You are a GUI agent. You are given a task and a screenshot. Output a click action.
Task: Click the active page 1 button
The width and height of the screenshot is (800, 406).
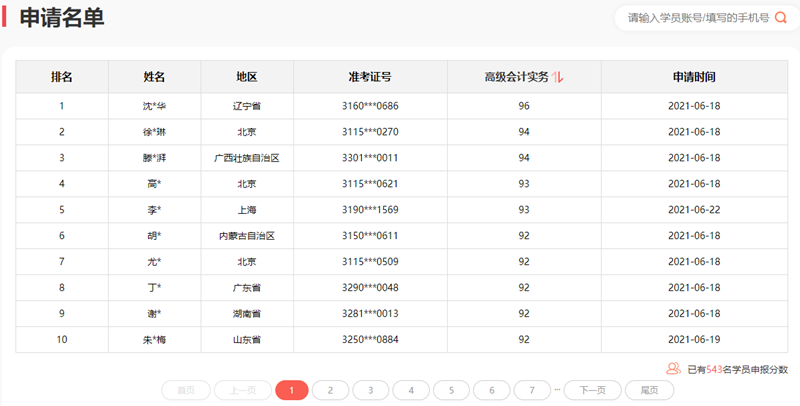[292, 390]
